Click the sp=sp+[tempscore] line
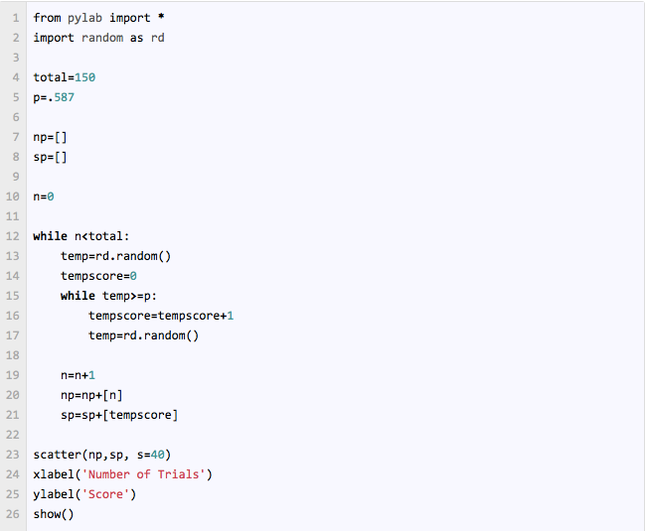645x531 pixels. point(119,415)
